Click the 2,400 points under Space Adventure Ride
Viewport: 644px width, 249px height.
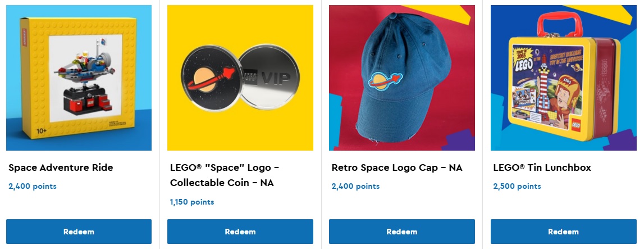(x=33, y=186)
